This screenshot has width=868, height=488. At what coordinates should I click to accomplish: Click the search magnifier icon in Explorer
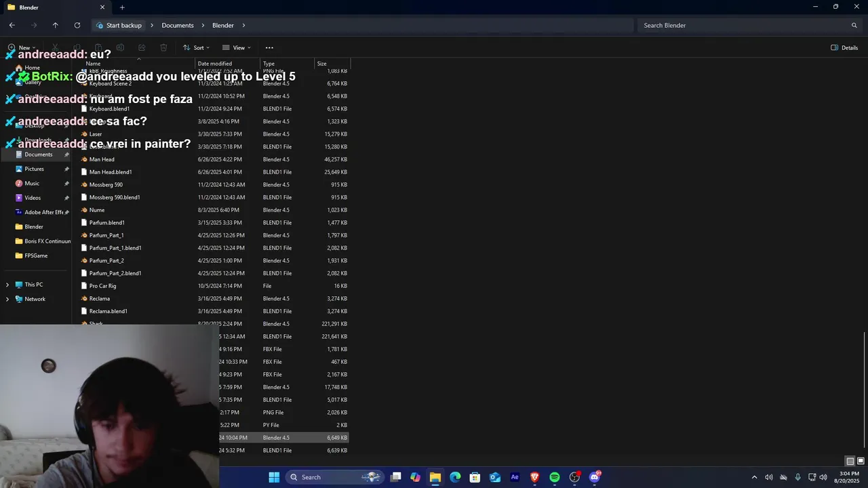pyautogui.click(x=854, y=25)
